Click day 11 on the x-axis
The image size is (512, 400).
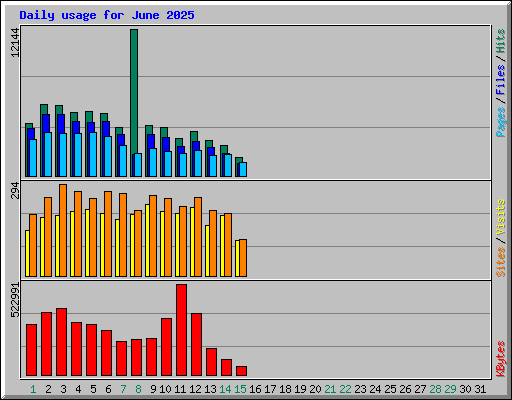[180, 389]
